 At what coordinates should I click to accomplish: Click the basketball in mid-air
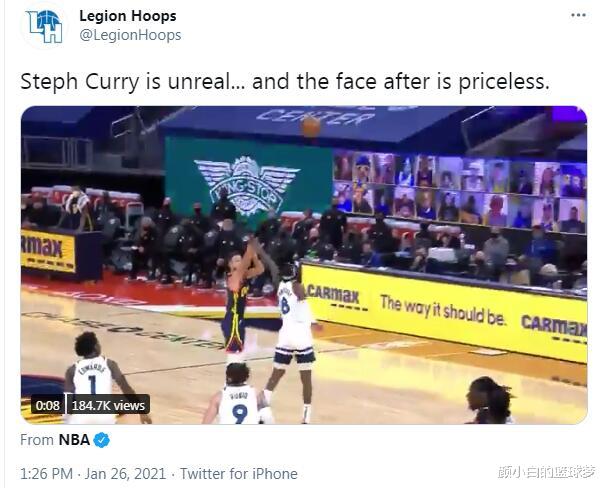[310, 126]
